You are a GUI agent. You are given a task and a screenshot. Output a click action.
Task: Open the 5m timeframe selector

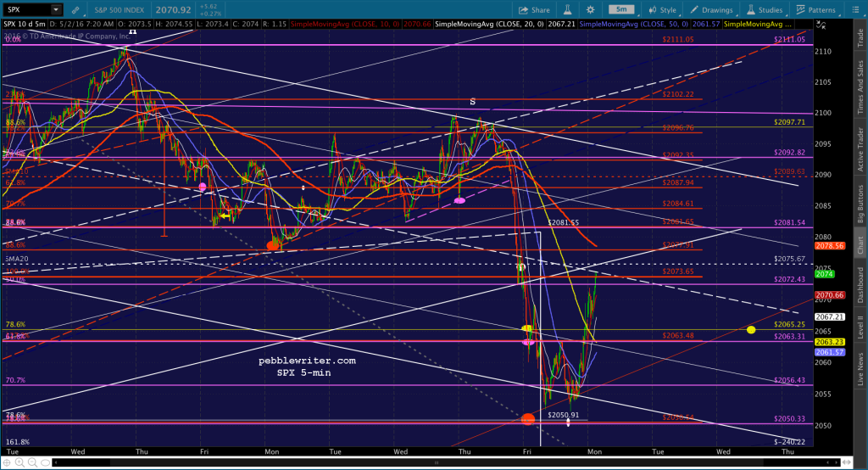[621, 9]
